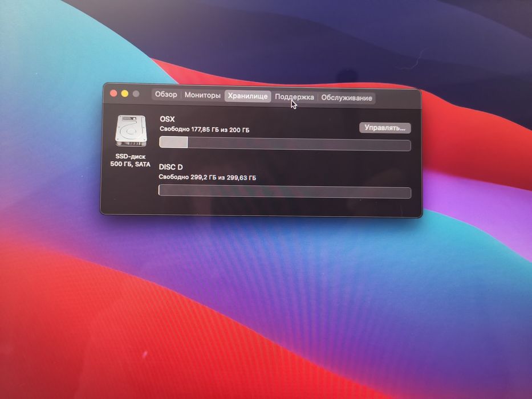Close the window with red button
532x399 pixels.
[x=113, y=93]
